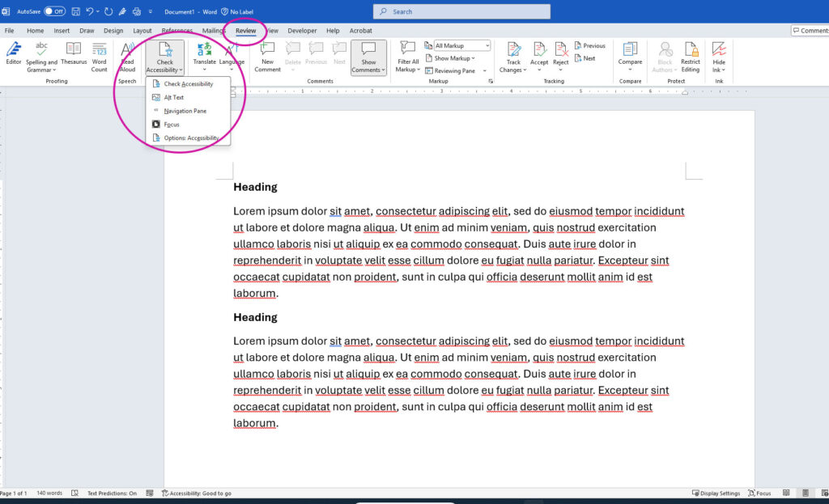The width and height of the screenshot is (829, 504).
Task: Reject the current tracked change
Action: click(560, 57)
